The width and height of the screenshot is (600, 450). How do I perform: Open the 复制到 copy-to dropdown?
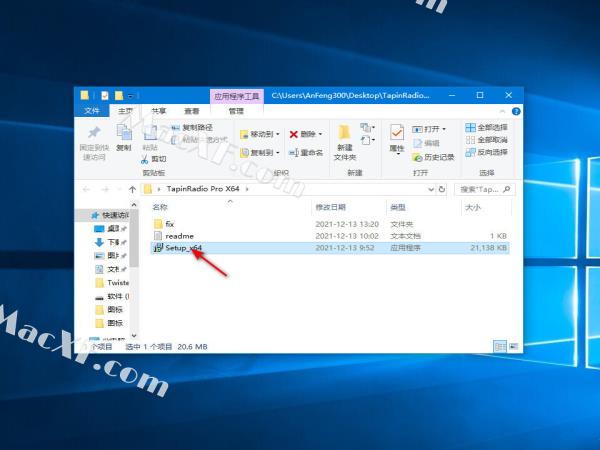(x=259, y=153)
